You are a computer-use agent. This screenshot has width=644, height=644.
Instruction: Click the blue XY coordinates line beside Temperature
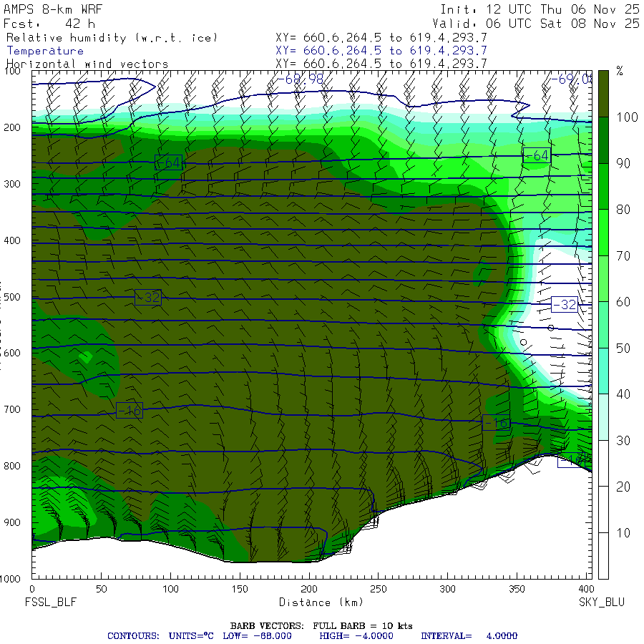click(381, 51)
